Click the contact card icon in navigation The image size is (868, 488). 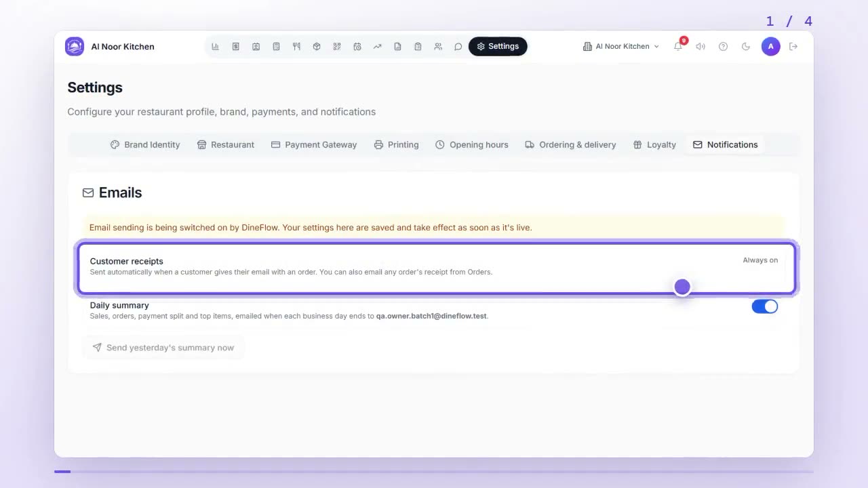point(256,47)
